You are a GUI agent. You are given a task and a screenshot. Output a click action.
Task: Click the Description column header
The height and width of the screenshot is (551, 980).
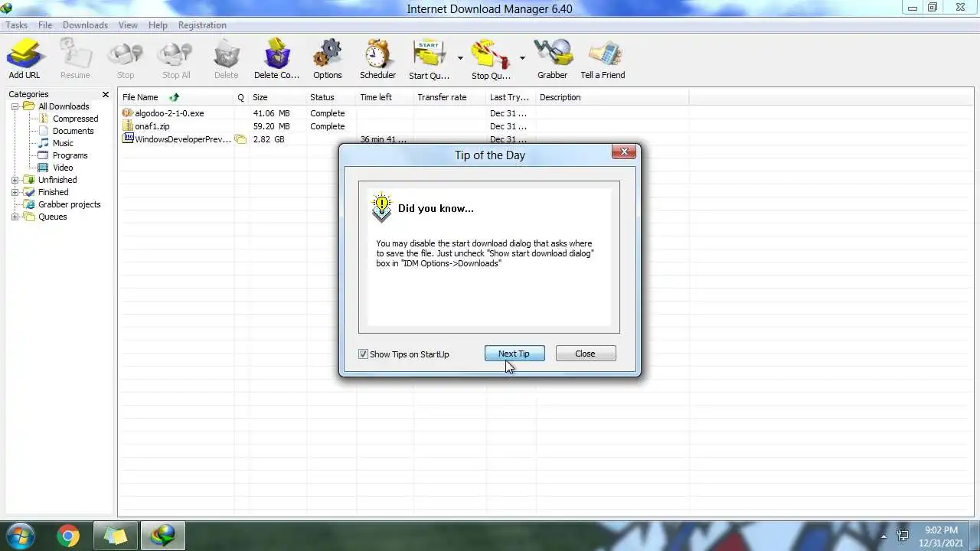(612, 97)
